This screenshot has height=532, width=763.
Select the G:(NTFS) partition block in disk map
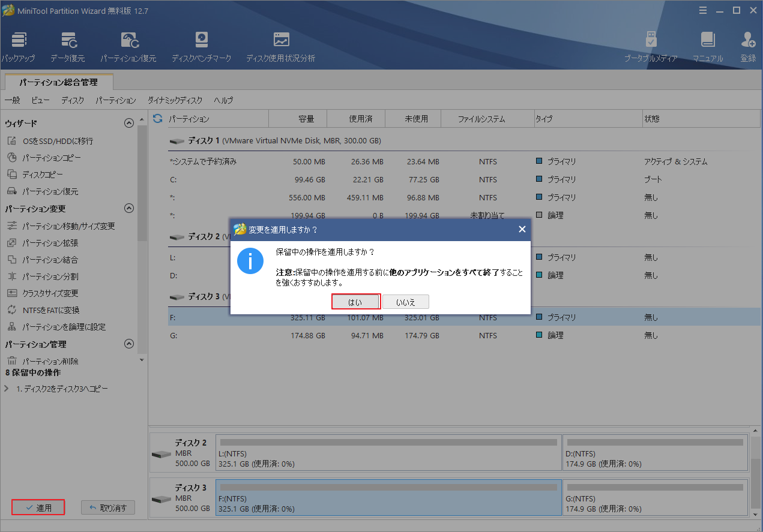point(656,498)
